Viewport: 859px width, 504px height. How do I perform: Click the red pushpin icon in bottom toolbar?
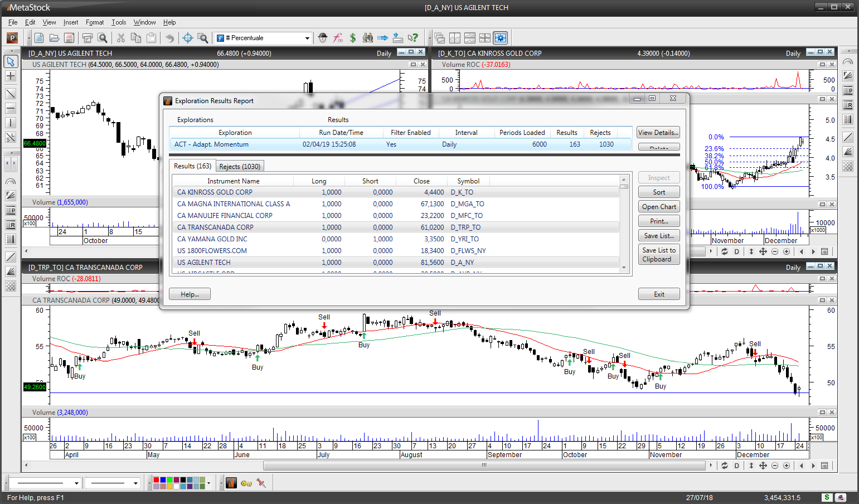click(x=261, y=483)
